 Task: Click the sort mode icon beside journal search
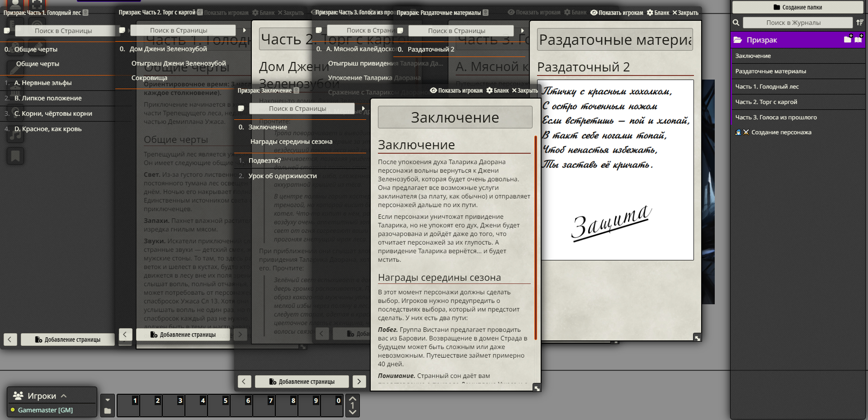(859, 23)
